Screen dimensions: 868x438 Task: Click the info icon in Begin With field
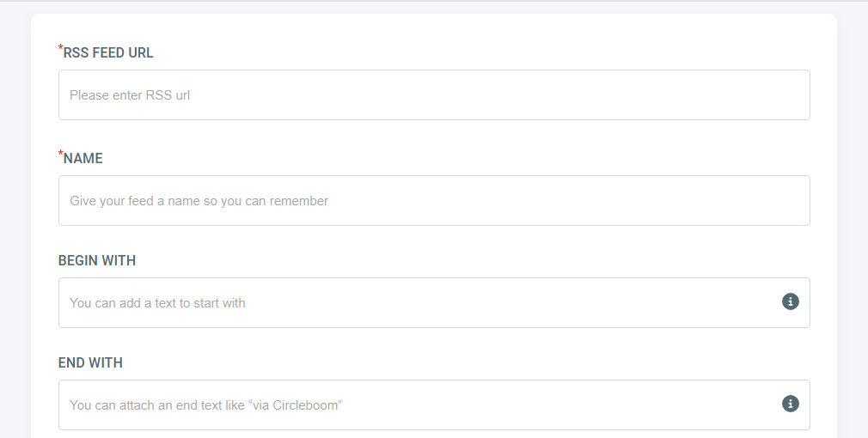click(x=790, y=302)
